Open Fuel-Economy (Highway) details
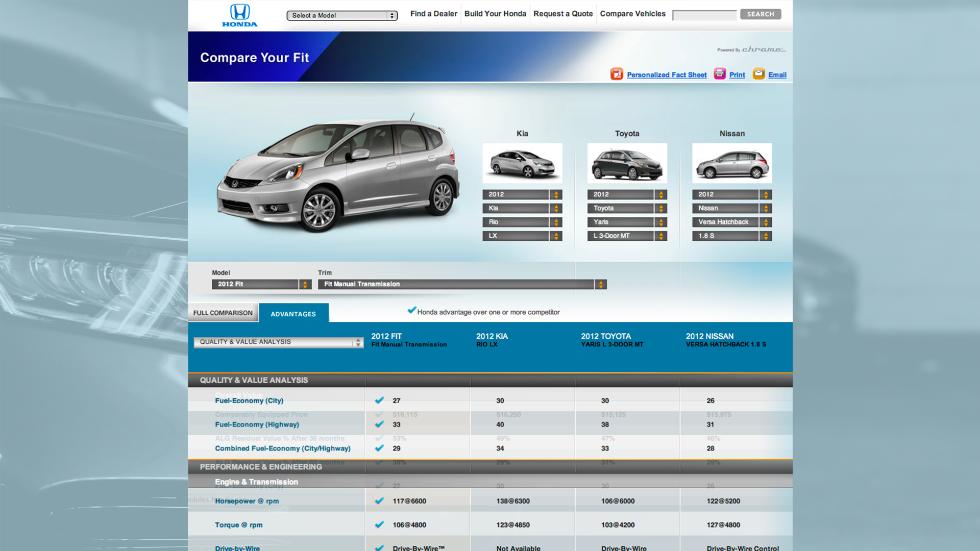The image size is (980, 551). (257, 424)
